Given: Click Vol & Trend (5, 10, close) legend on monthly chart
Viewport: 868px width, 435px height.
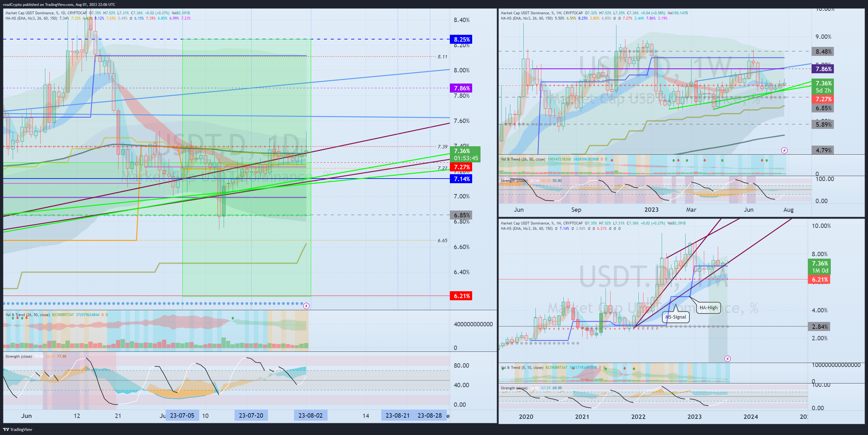Looking at the screenshot, I should point(522,368).
